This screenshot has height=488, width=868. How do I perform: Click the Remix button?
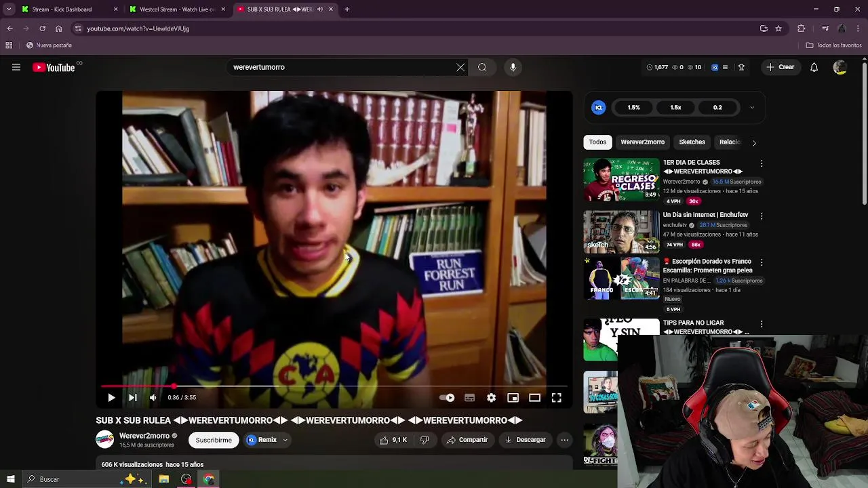coord(262,440)
